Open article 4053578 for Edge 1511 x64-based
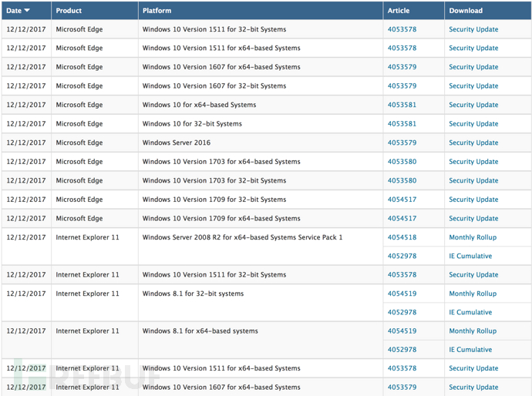 [402, 48]
